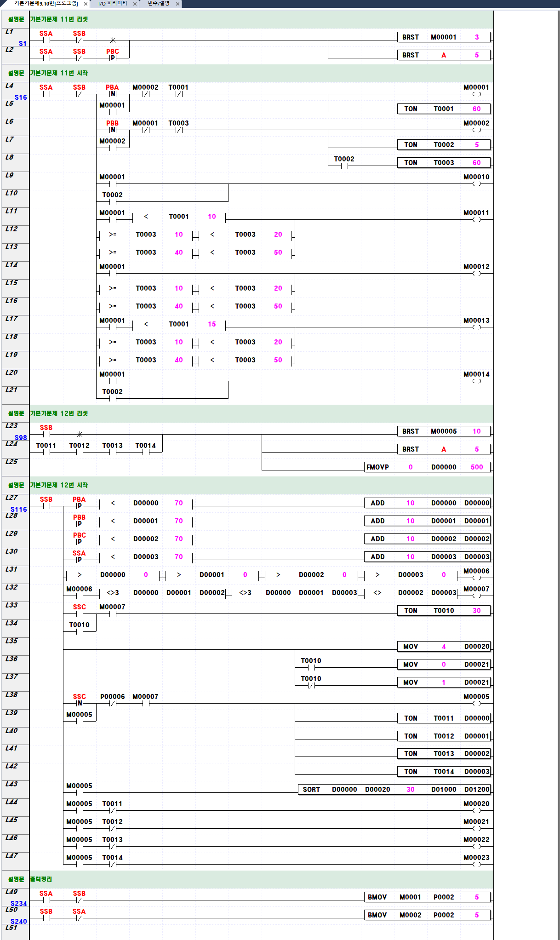The height and width of the screenshot is (940, 560).
Task: Select the BMOV M0002 P0002 instruction
Action: (x=427, y=915)
